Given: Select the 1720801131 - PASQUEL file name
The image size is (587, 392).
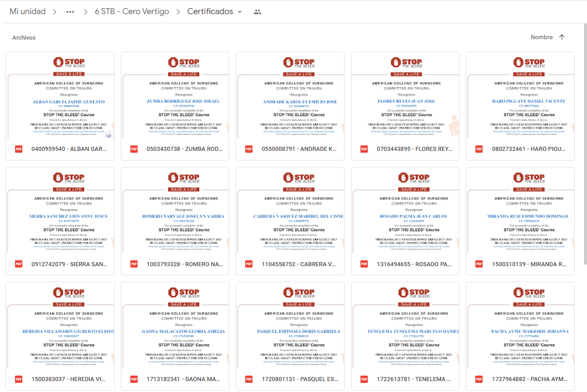Looking at the screenshot, I should [x=299, y=379].
